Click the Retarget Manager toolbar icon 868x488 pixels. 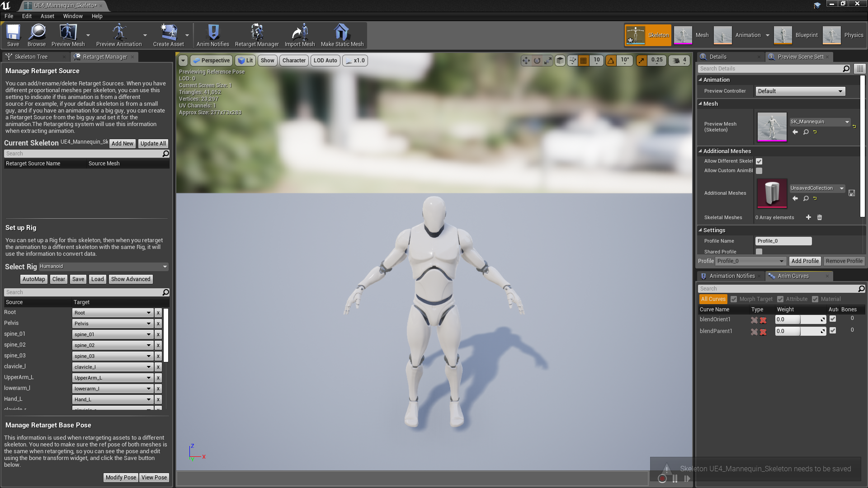click(256, 34)
